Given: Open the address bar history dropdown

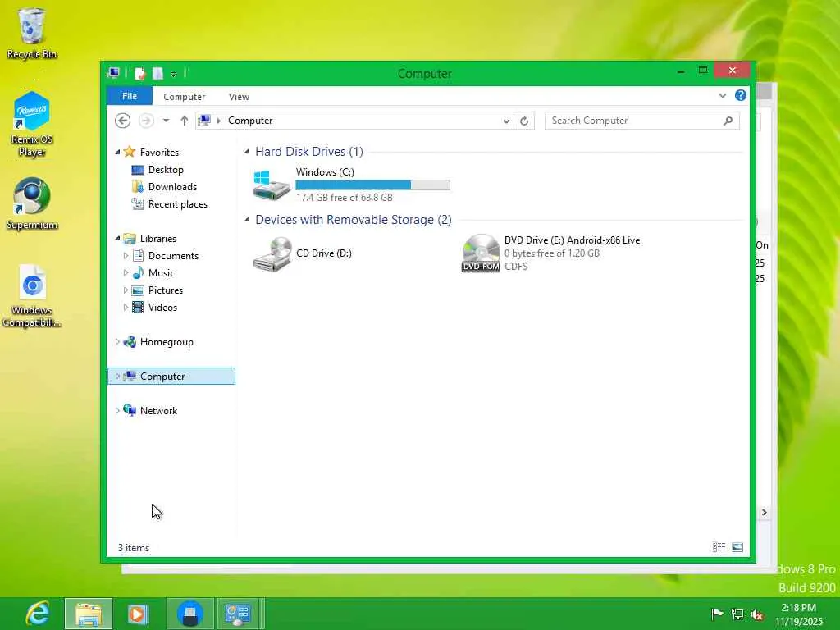Looking at the screenshot, I should coord(506,121).
